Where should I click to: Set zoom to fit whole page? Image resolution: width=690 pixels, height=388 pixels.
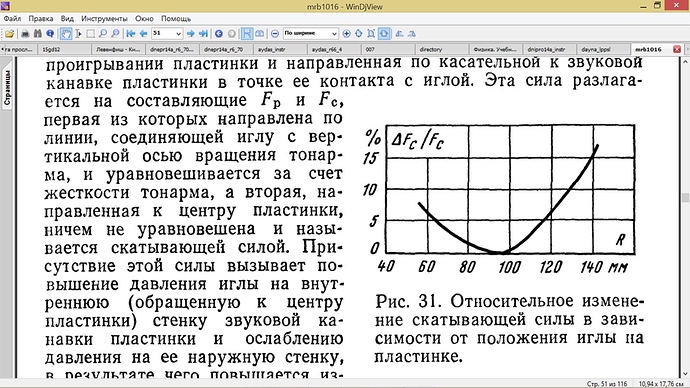pyautogui.click(x=371, y=33)
